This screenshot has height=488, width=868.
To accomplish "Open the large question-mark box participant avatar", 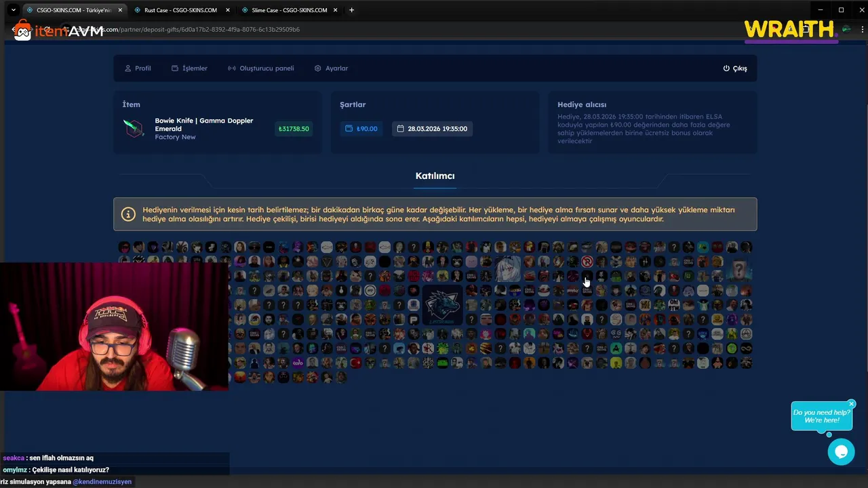I will 739,268.
